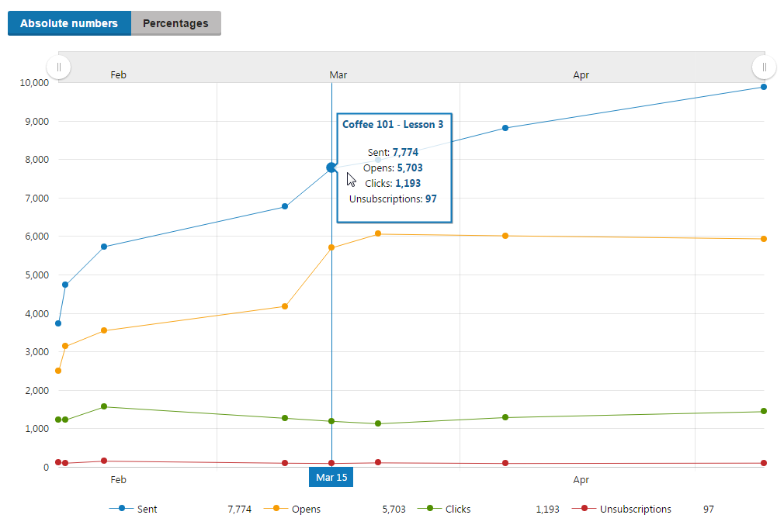This screenshot has height=532, width=784.
Task: Hide the Unsubscriptions series from the legend
Action: tap(638, 509)
